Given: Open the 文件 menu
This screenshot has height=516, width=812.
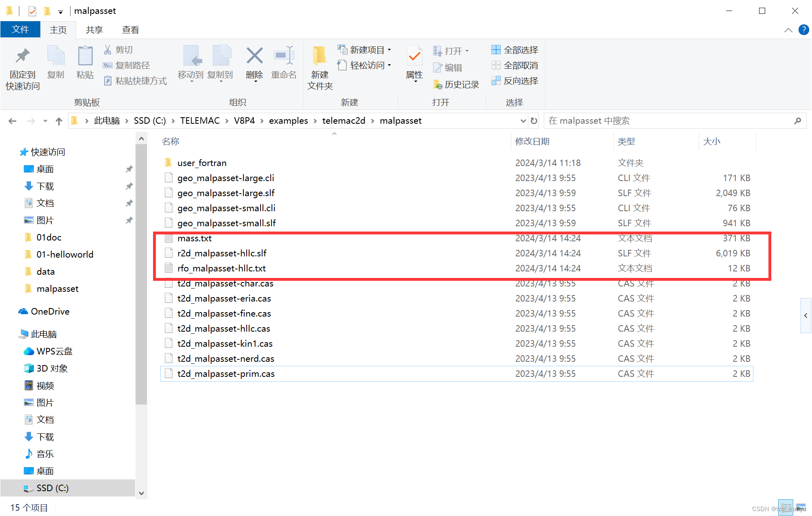Looking at the screenshot, I should tap(20, 29).
